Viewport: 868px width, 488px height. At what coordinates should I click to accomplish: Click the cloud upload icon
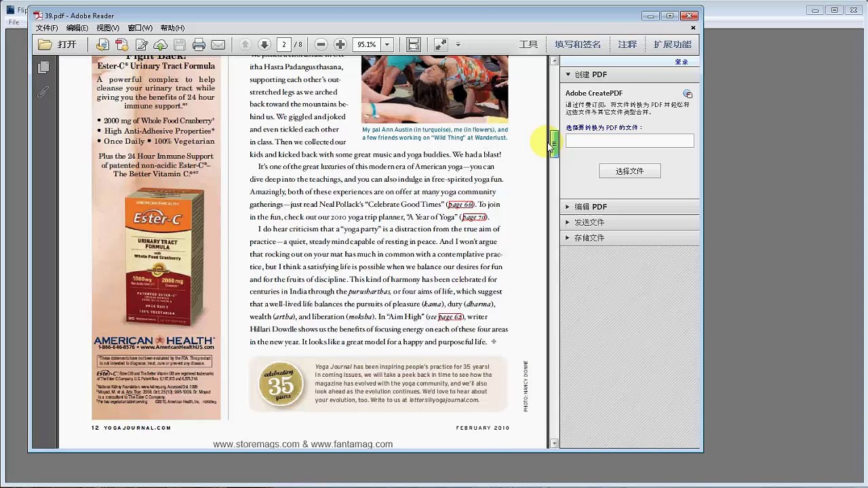[160, 45]
